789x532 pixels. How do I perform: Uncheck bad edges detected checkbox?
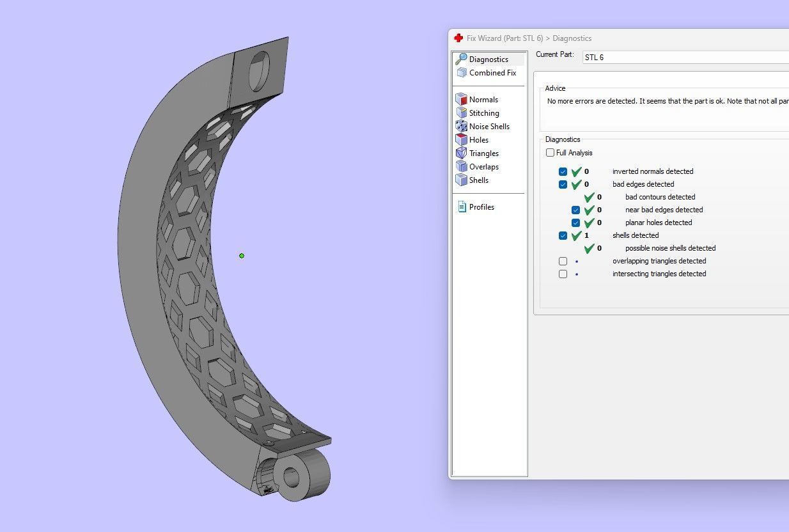[563, 184]
